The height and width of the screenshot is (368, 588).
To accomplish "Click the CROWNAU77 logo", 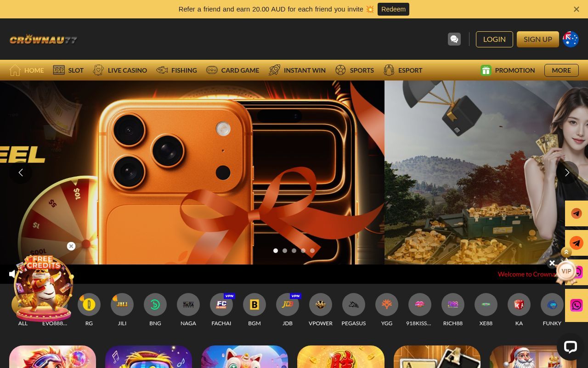I will click(43, 40).
